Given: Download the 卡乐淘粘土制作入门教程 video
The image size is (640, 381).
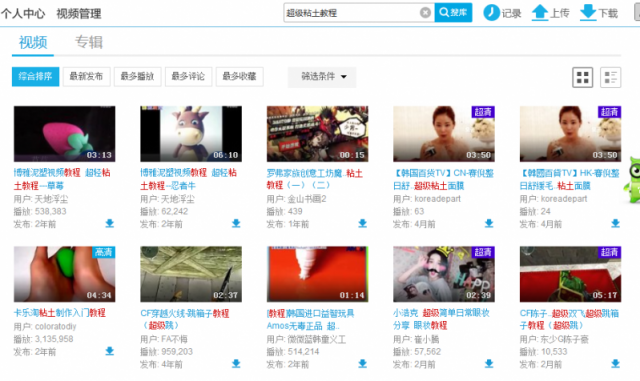Looking at the screenshot, I should pos(109,351).
